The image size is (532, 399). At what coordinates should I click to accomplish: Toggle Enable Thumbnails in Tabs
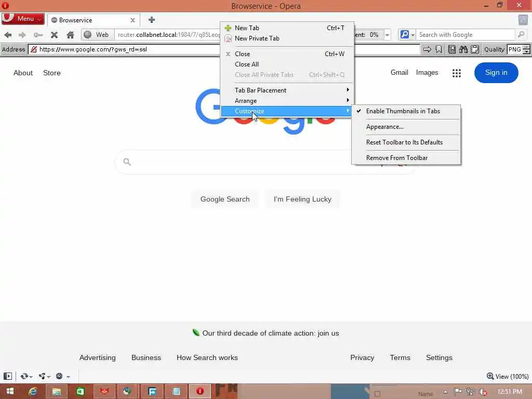(406, 111)
